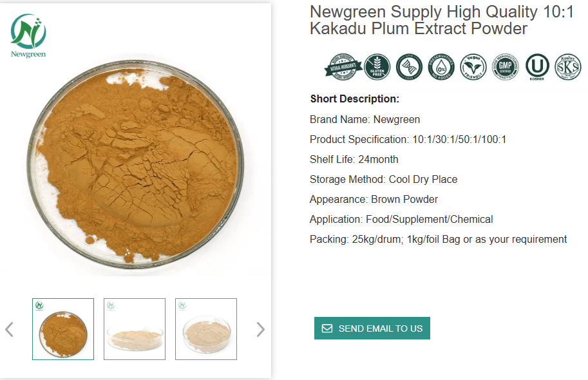This screenshot has height=380, width=588.
Task: Click the Newgreen logo on the main image
Action: [28, 36]
